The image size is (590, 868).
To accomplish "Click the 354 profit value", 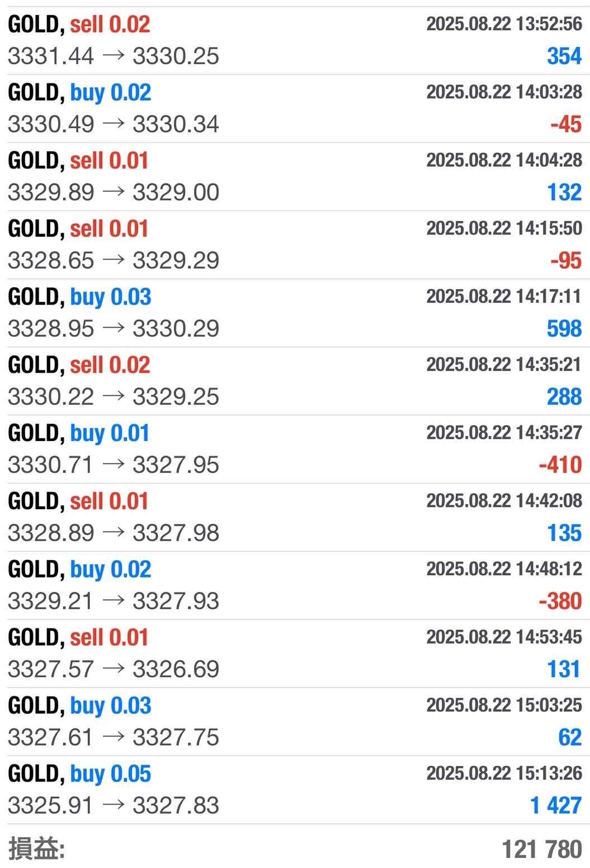I will click(x=564, y=56).
